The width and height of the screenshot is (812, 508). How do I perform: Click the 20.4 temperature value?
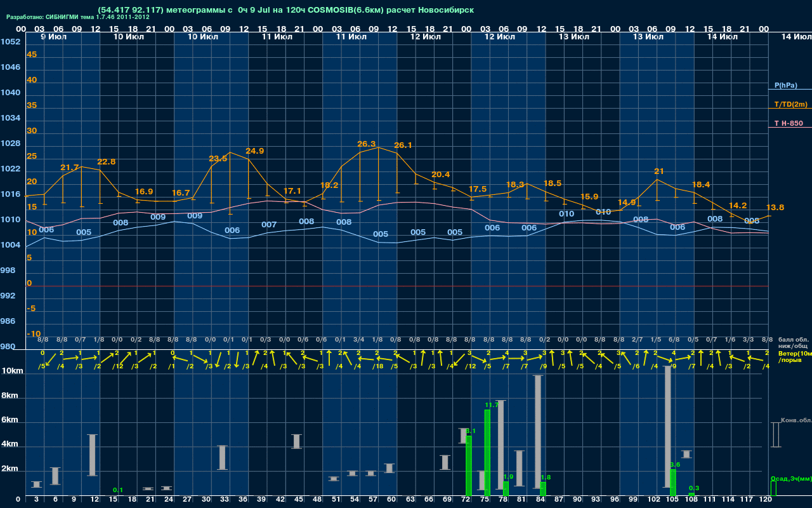(x=440, y=175)
